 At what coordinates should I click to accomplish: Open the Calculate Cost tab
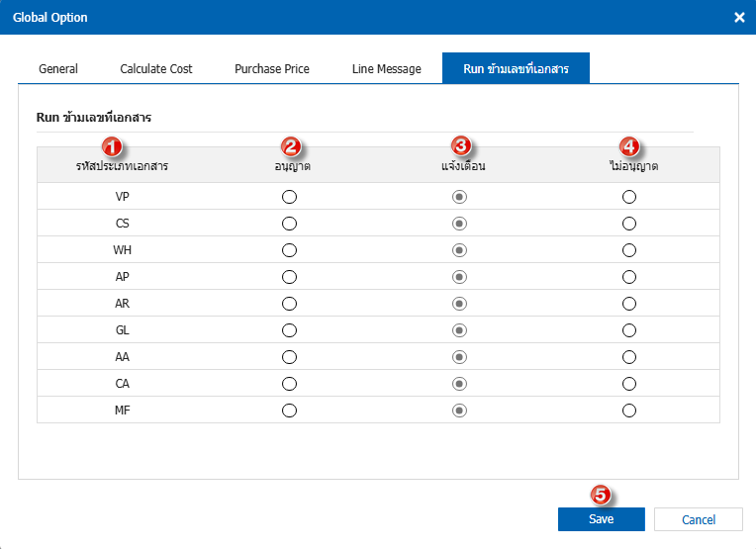point(156,69)
